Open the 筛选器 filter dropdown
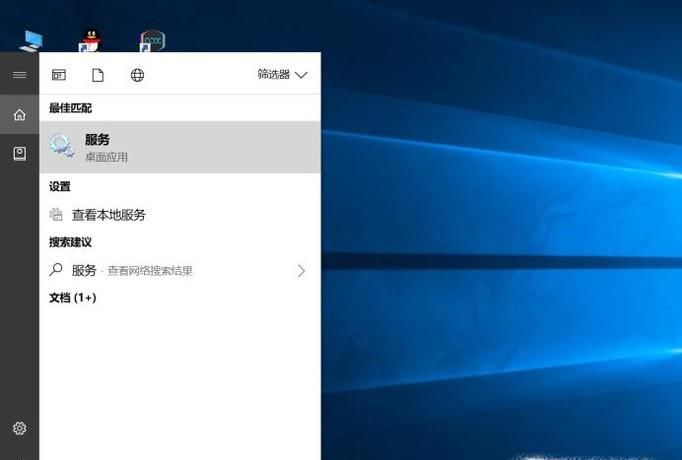Screen dimensions: 682x460 (x=282, y=74)
